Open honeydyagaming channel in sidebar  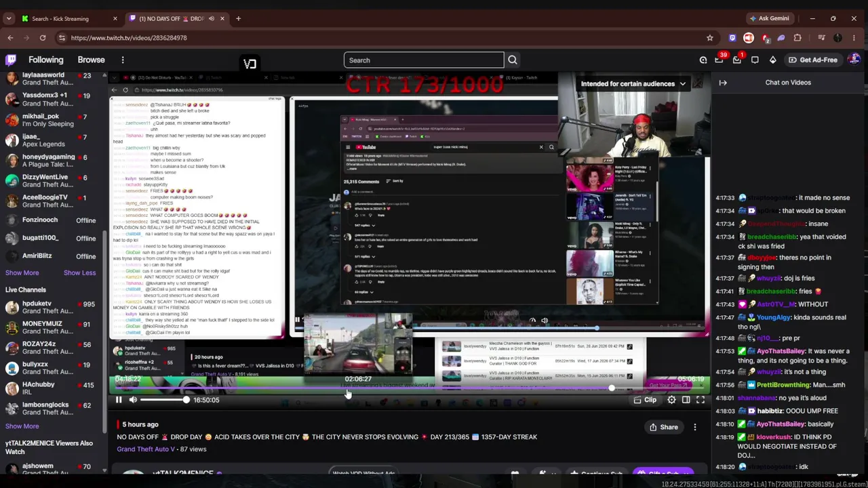coord(52,161)
